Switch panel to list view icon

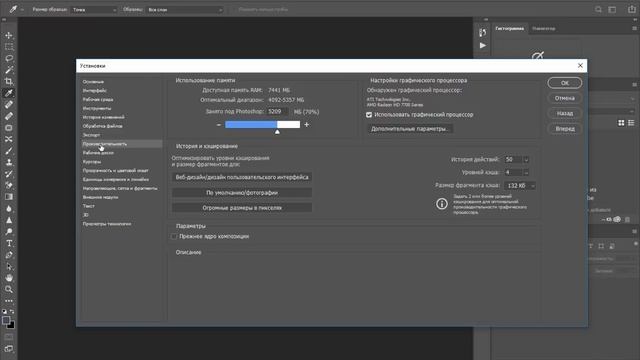[631, 123]
